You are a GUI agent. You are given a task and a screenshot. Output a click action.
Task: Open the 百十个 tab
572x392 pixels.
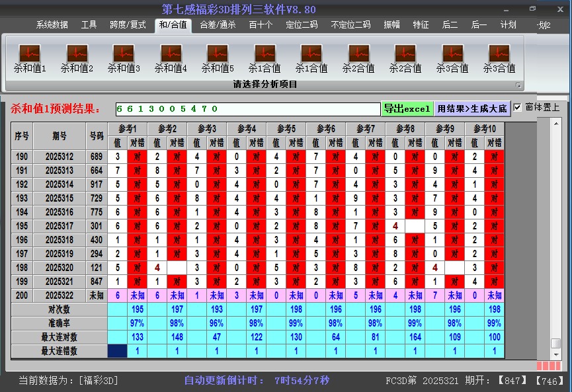(x=261, y=25)
